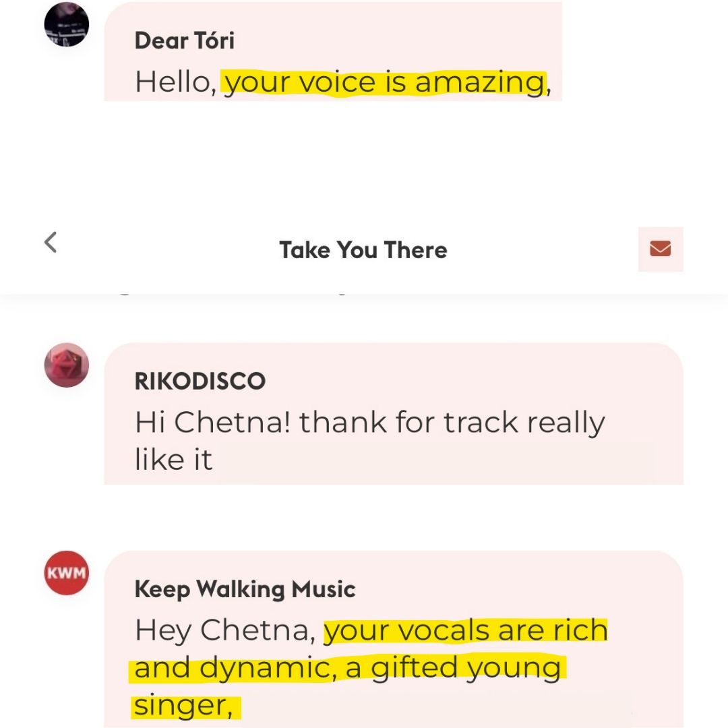The width and height of the screenshot is (728, 728).
Task: Tap the word 'Hello,' in first message
Action: (x=175, y=83)
